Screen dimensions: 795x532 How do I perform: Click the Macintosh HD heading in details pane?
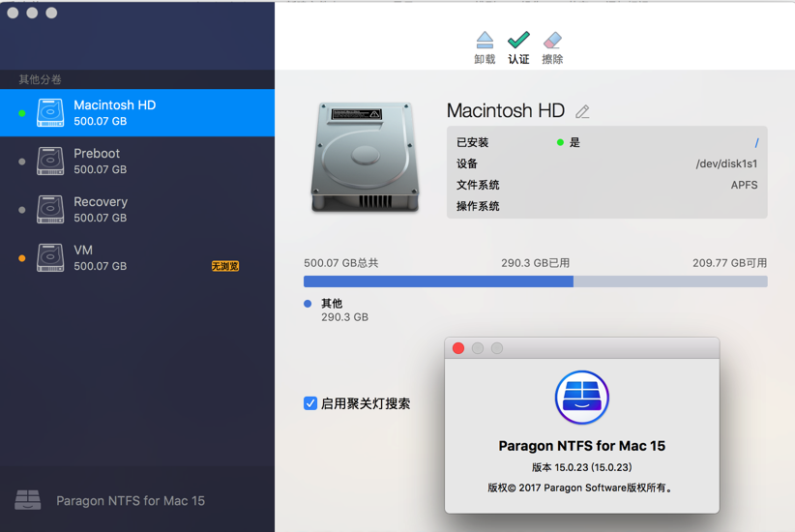click(506, 110)
